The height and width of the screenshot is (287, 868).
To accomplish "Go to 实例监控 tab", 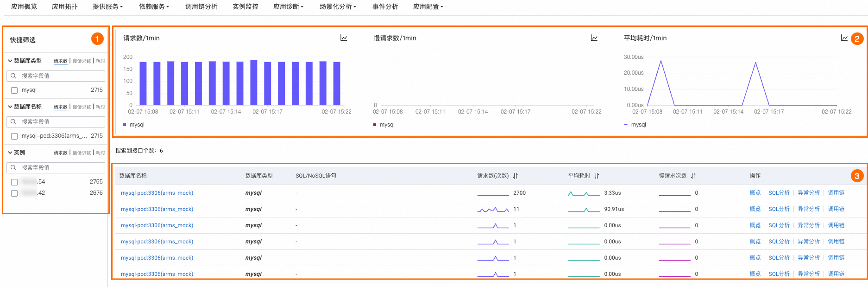I will [245, 6].
